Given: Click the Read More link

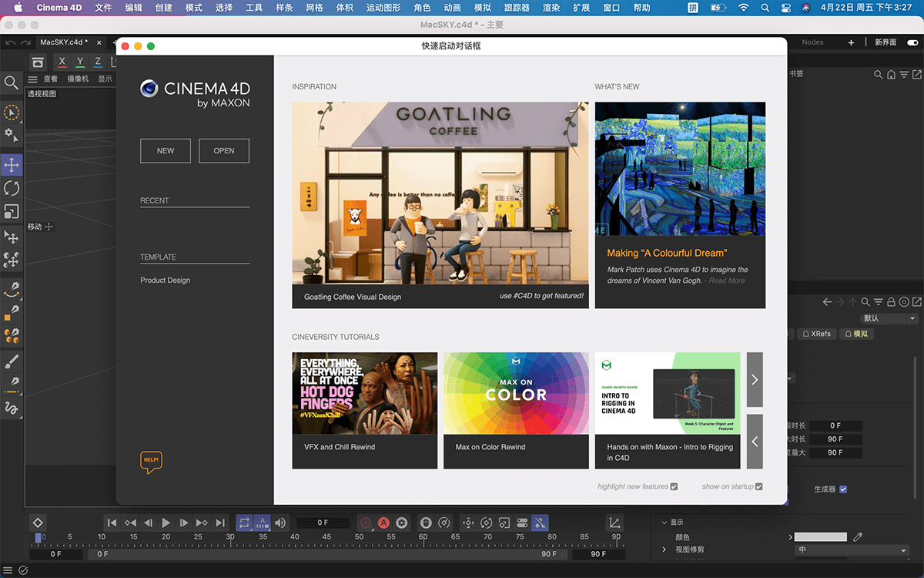Looking at the screenshot, I should coord(727,281).
